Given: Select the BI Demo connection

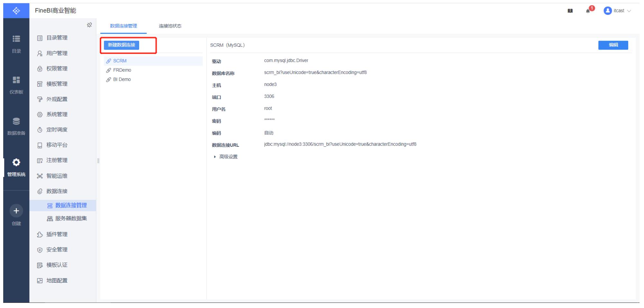Looking at the screenshot, I should (x=153, y=79).
